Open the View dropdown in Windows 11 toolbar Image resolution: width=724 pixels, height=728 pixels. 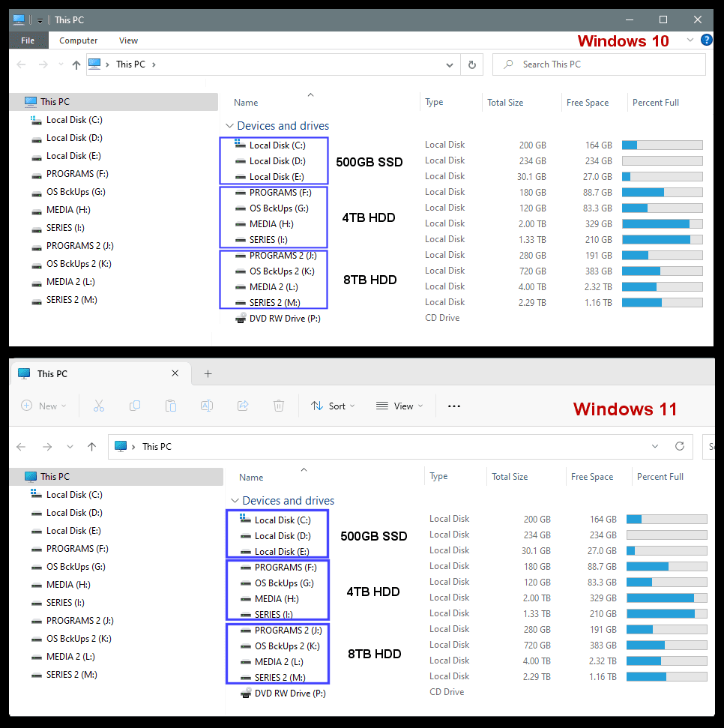coord(399,406)
